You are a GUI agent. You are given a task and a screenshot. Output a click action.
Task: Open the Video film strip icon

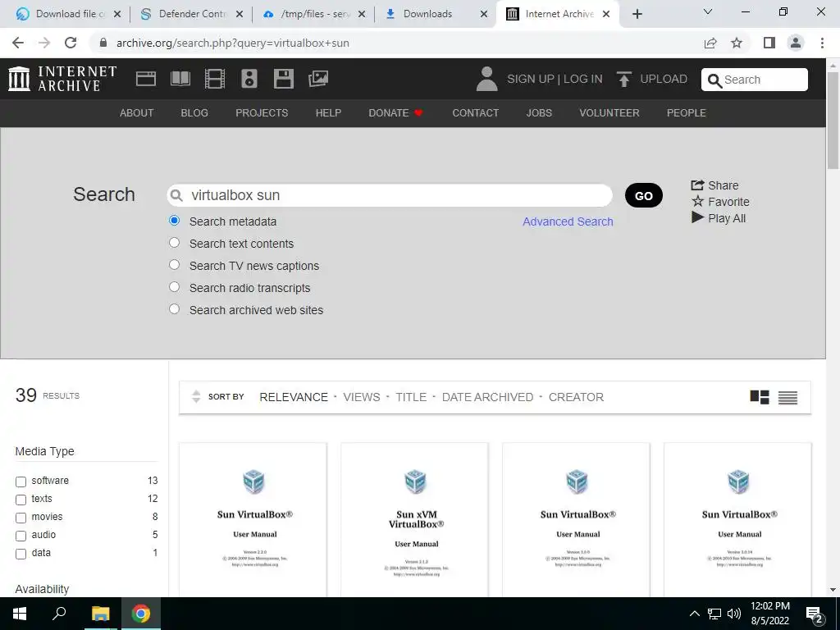(x=214, y=79)
